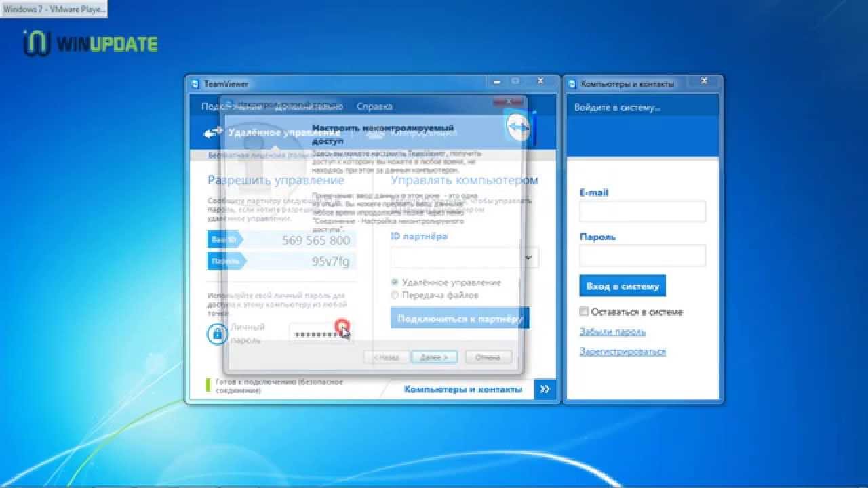Click the password value 95v7fg
This screenshot has height=488, width=868.
(x=331, y=262)
